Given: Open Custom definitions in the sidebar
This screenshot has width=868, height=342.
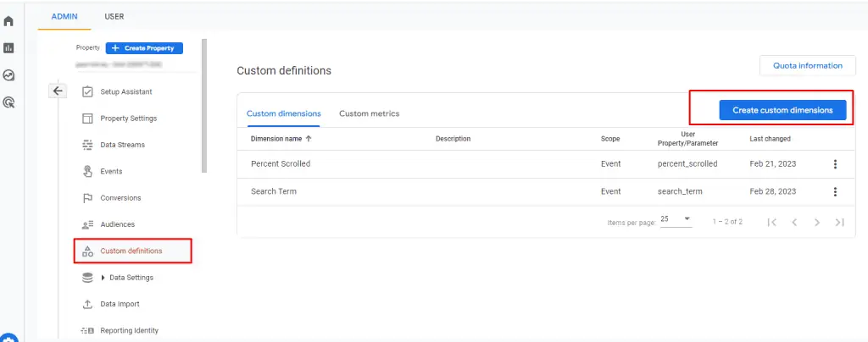Looking at the screenshot, I should (131, 251).
